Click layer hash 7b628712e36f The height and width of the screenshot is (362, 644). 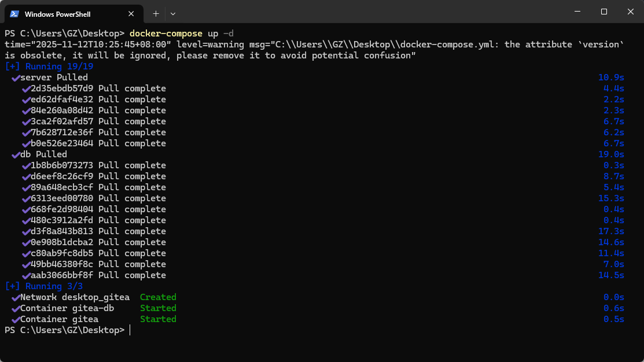[x=62, y=132]
